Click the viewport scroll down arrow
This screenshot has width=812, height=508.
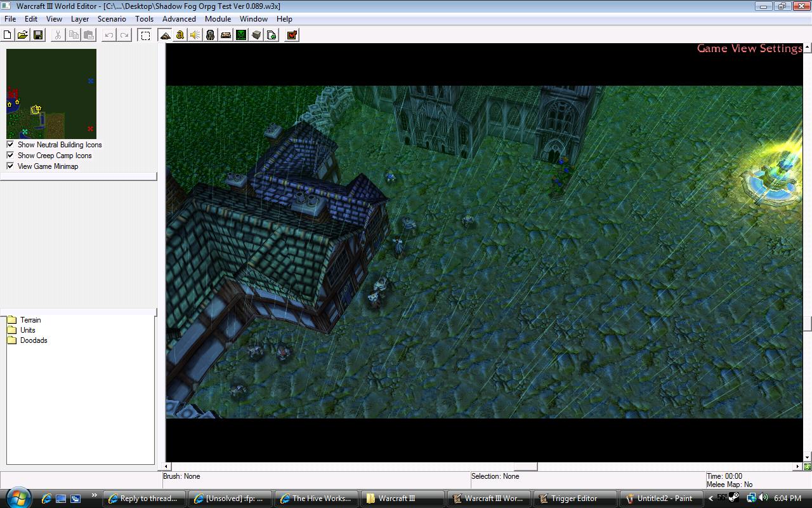(x=807, y=457)
